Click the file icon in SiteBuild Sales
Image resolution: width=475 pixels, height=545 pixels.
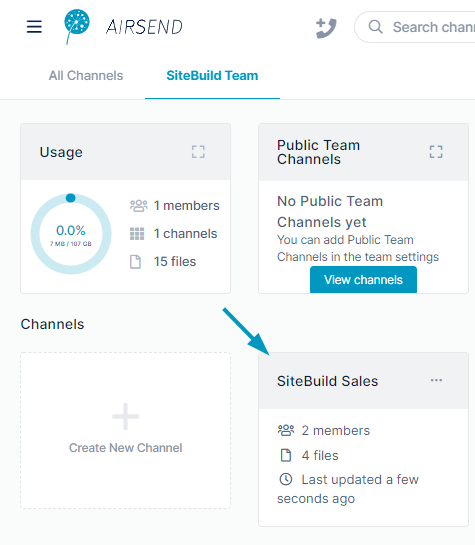click(x=286, y=455)
